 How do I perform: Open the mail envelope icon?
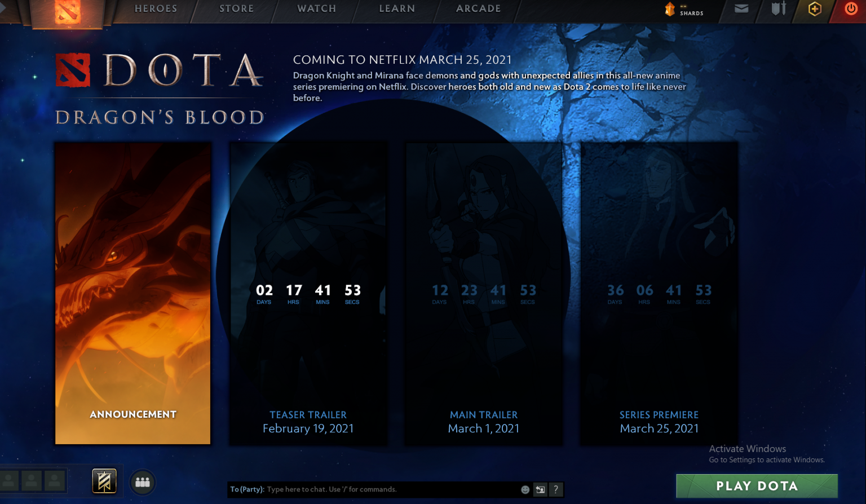click(741, 8)
